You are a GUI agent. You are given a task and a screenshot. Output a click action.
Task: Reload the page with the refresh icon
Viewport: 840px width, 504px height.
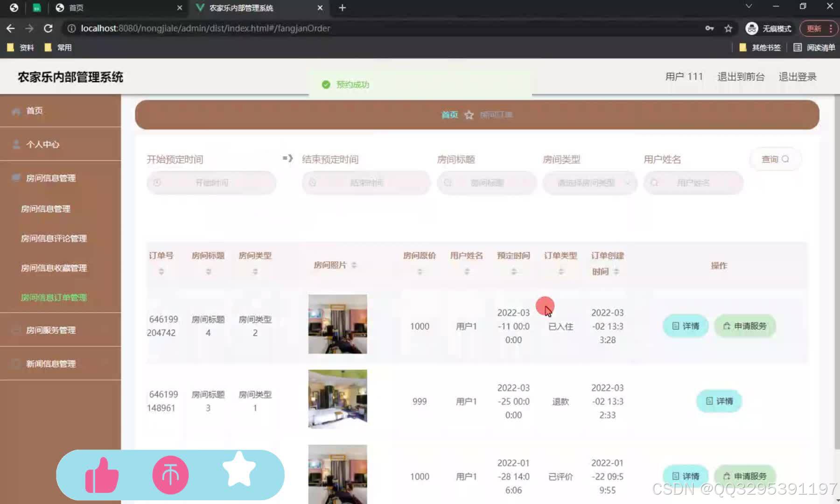pos(48,28)
